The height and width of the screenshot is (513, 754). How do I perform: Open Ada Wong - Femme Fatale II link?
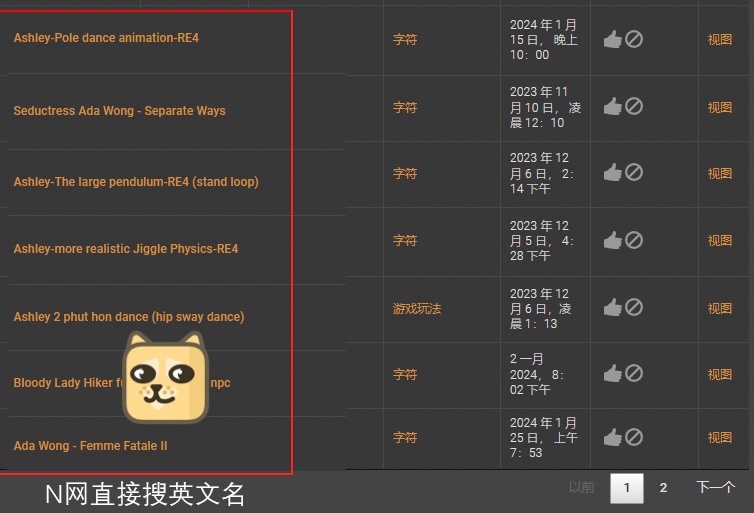point(90,446)
